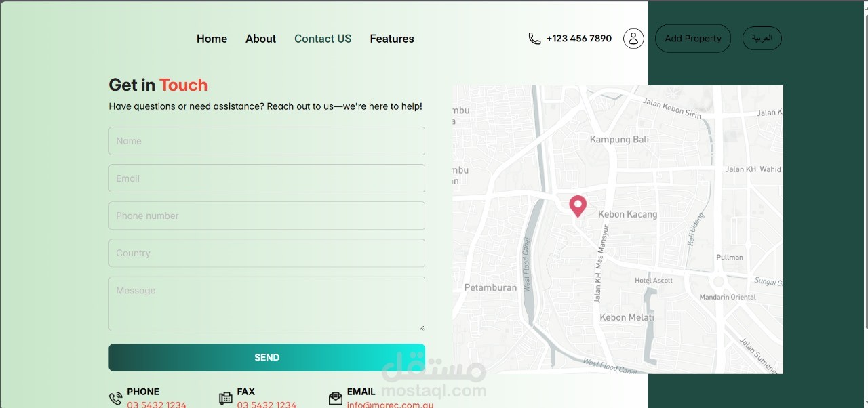Open the user account profile icon
868x408 pixels.
point(633,39)
